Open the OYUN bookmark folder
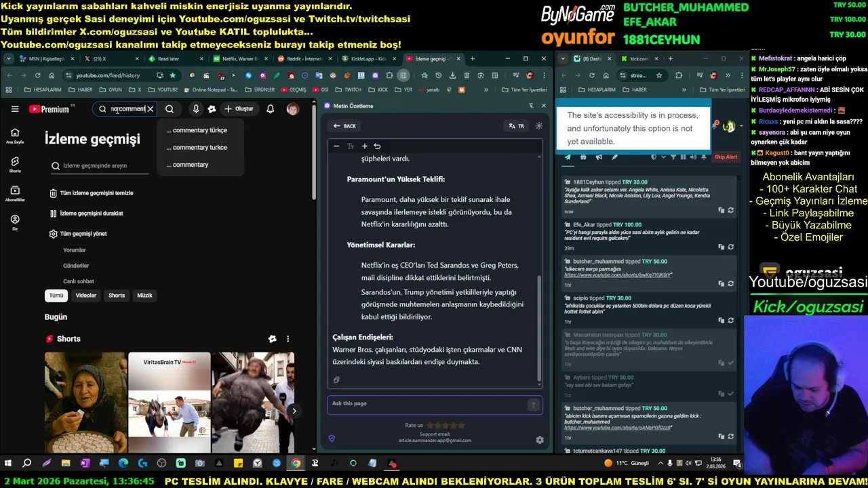Image resolution: width=868 pixels, height=488 pixels. (x=111, y=89)
